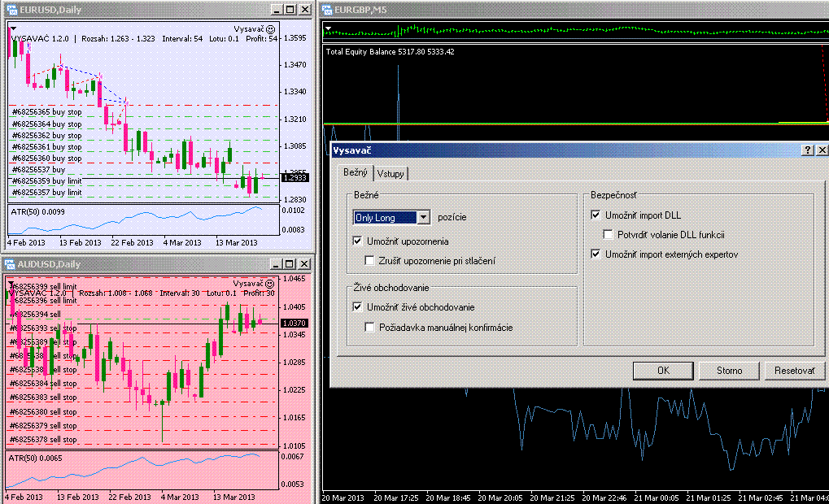Click the Total Equity Balance text in the EURGBP chart
This screenshot has height=504, width=829.
coord(390,52)
